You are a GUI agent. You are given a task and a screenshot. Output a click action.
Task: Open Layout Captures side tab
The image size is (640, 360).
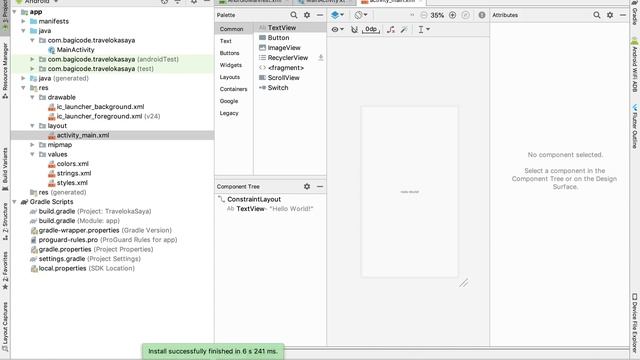[5, 327]
